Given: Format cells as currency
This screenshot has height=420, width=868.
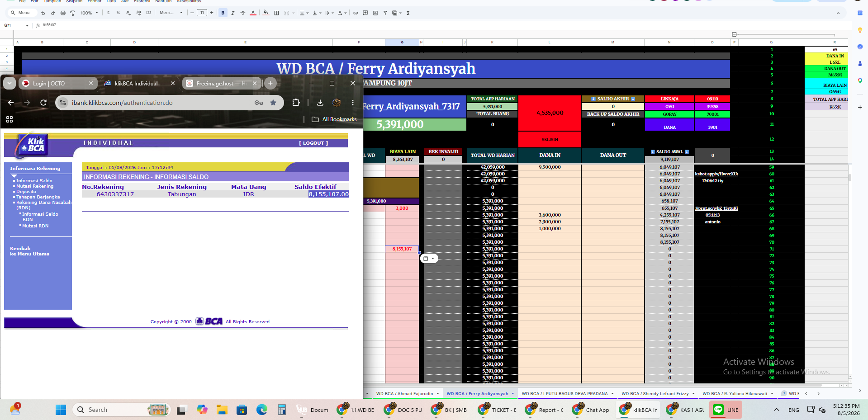Looking at the screenshot, I should click(109, 13).
